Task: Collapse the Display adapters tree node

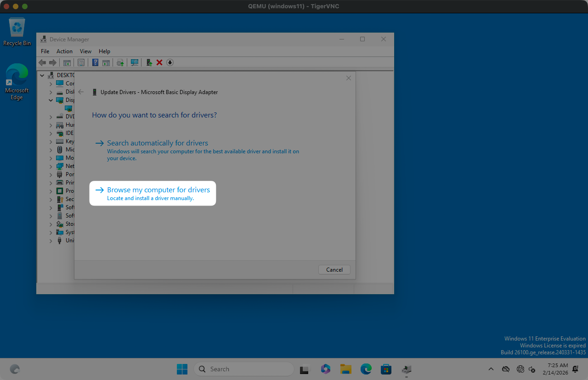Action: pyautogui.click(x=51, y=100)
